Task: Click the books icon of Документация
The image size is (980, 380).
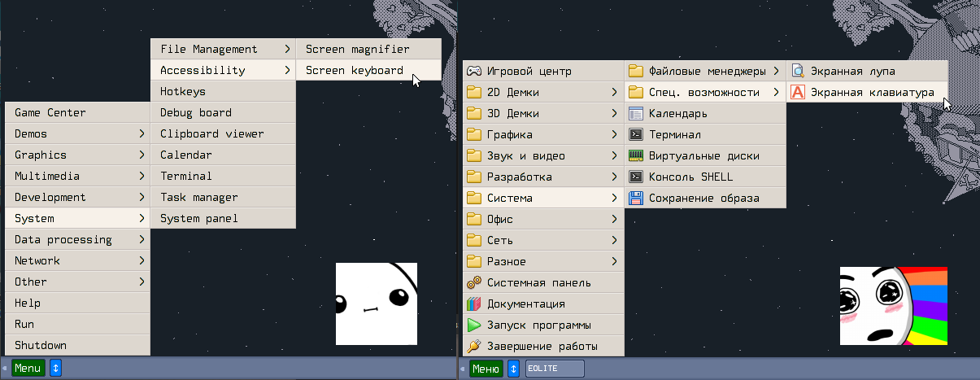Action: [474, 304]
